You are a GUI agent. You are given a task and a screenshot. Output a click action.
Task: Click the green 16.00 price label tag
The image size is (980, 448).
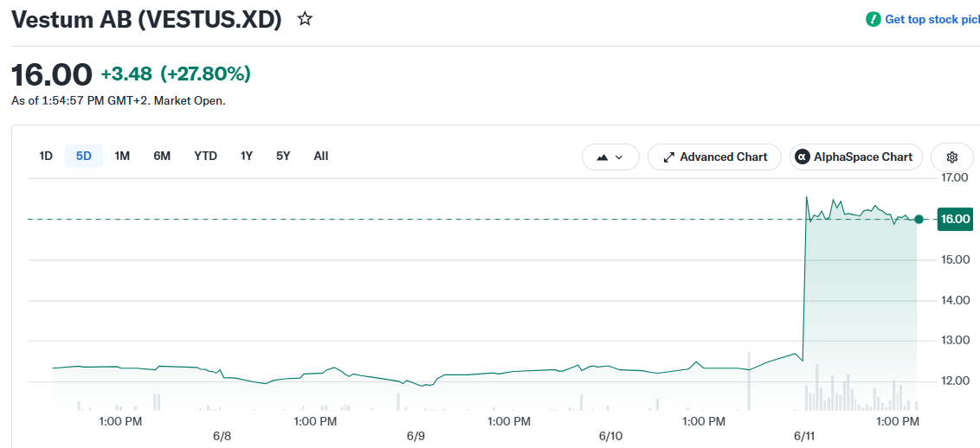955,219
